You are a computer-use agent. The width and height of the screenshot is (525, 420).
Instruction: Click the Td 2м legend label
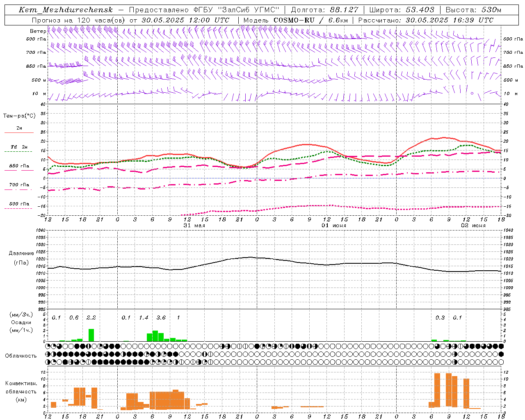click(19, 147)
